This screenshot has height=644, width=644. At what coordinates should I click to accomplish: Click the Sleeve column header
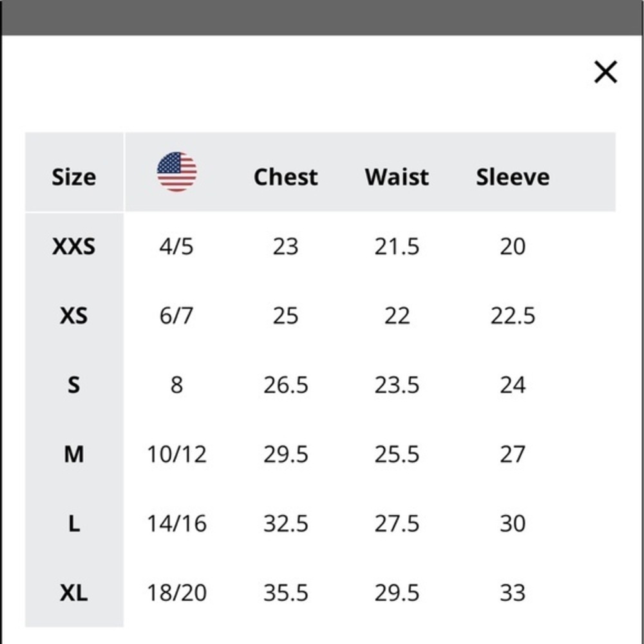[x=513, y=177]
